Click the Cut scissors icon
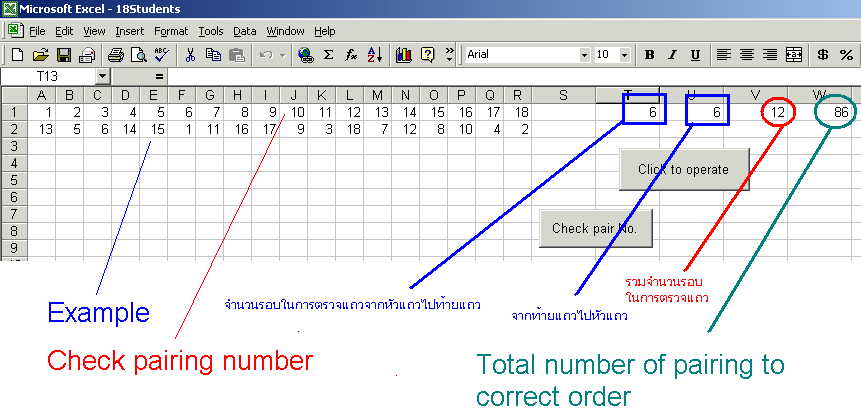The height and width of the screenshot is (419, 861). coord(191,55)
